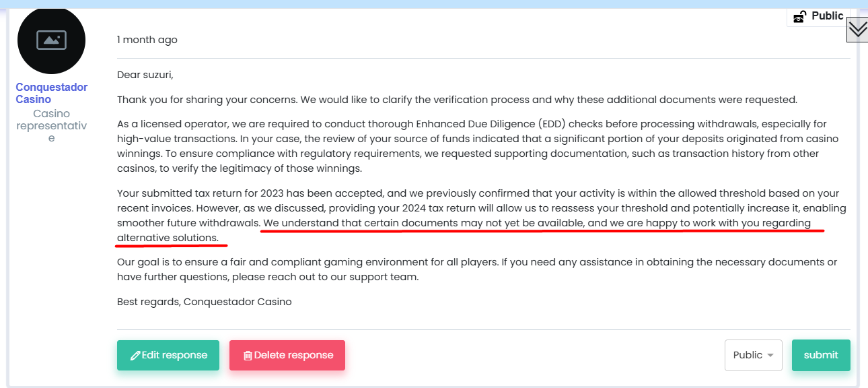The image size is (868, 388).
Task: Click the double chevron down arrow
Action: [x=857, y=29]
